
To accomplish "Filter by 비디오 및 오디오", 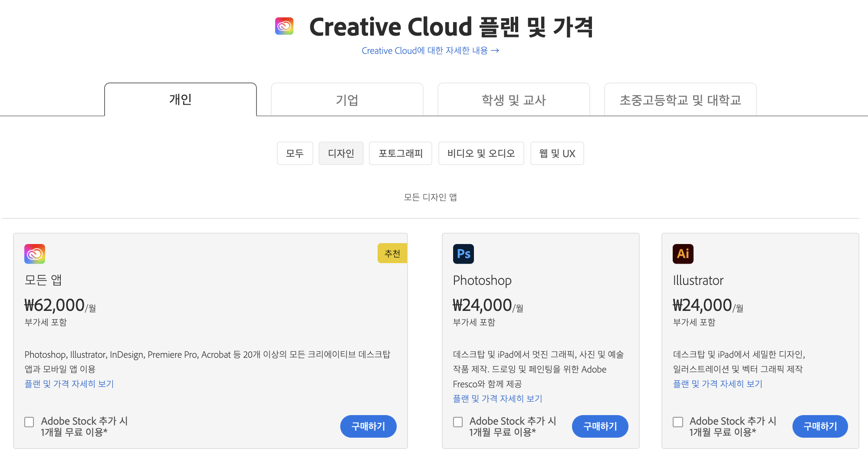I will pyautogui.click(x=481, y=153).
